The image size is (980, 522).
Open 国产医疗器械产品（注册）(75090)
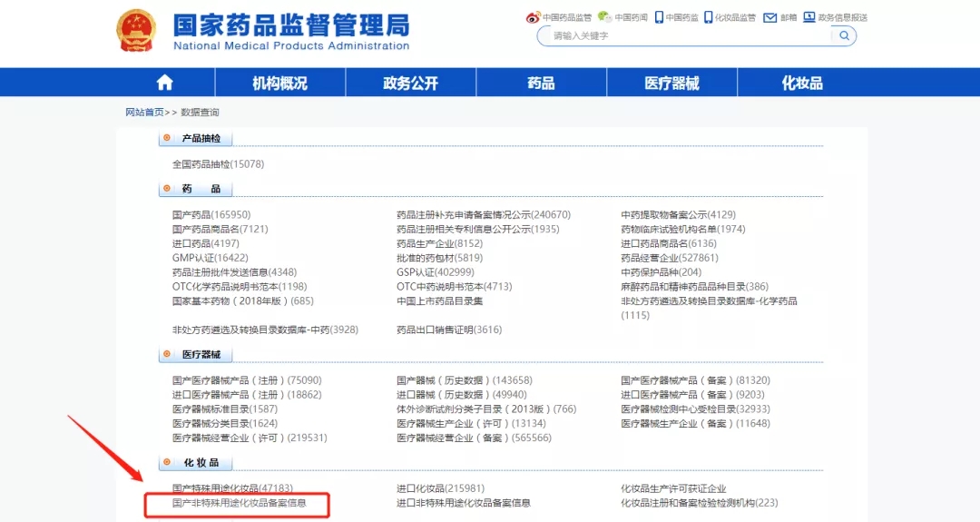(x=247, y=380)
